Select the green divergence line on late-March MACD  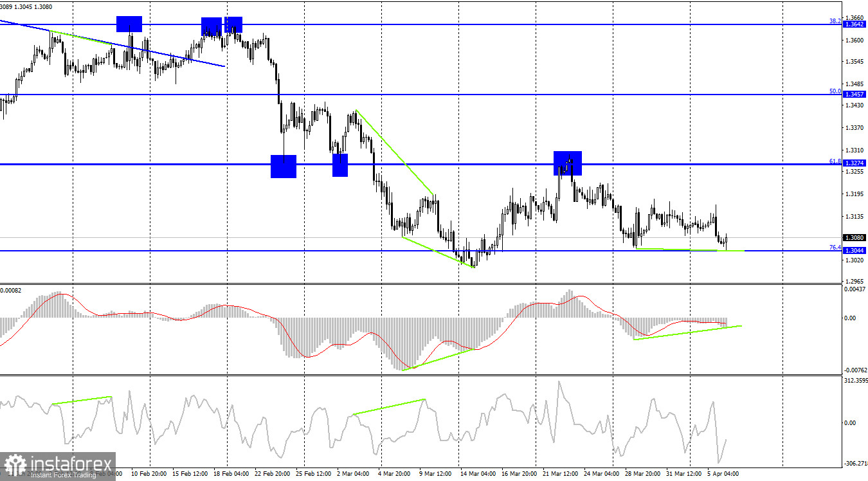click(687, 332)
